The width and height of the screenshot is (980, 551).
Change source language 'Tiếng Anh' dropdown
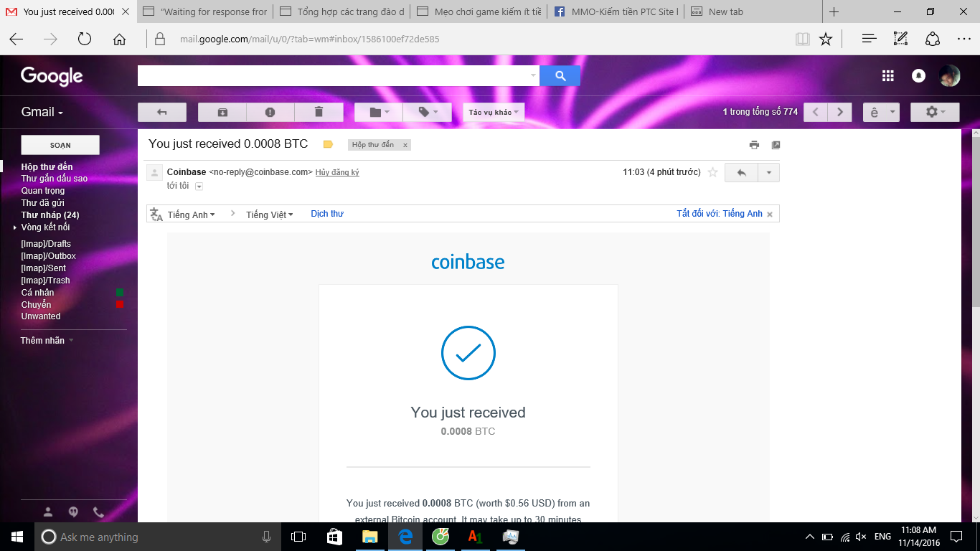point(191,215)
